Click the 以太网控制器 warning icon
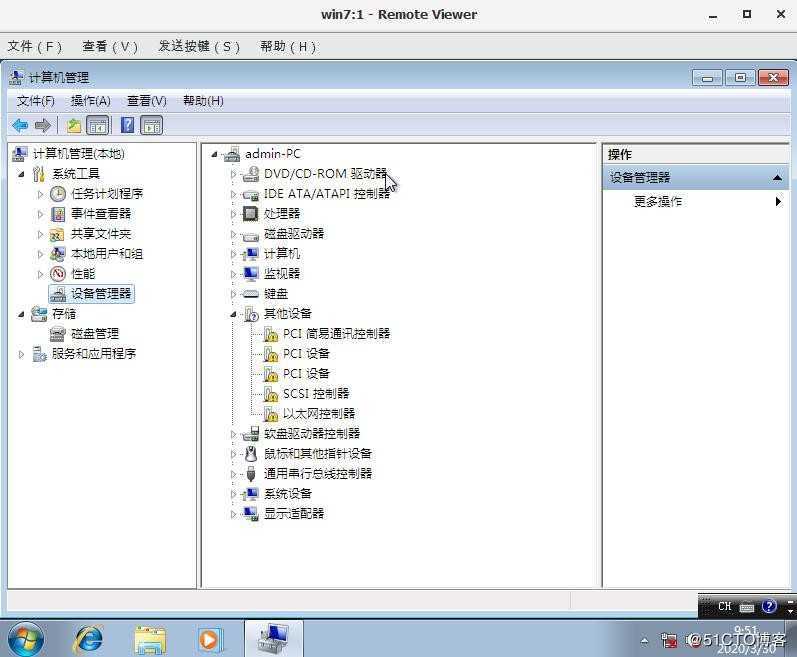The image size is (797, 657). 270,414
